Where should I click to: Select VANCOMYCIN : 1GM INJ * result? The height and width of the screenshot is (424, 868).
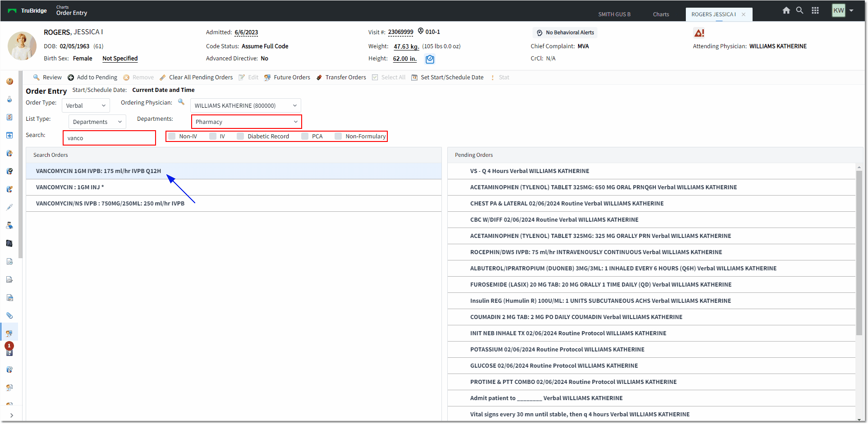point(234,187)
